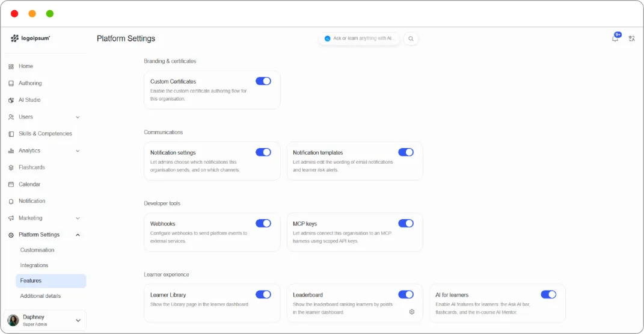Toggle Notification settings switch
Screen dimensions: 644x334
263,152
